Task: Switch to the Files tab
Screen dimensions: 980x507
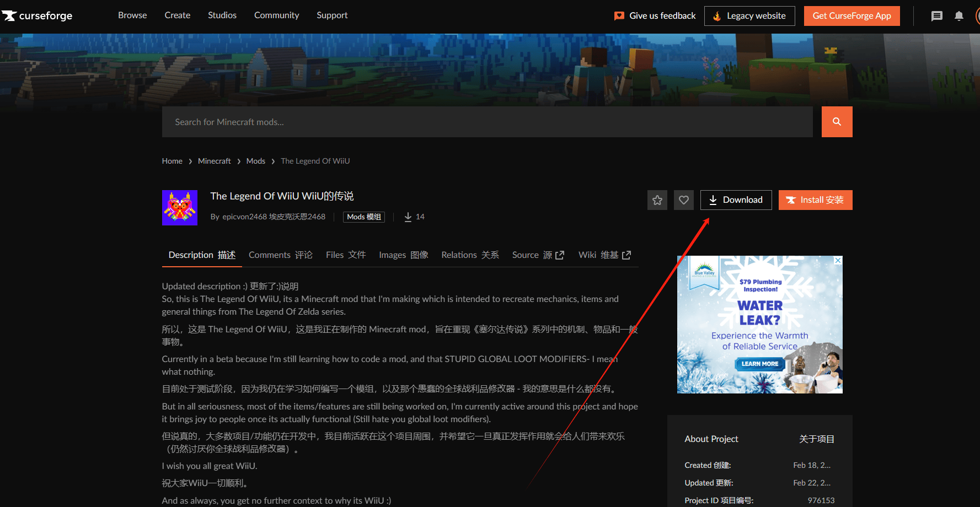Action: (x=345, y=255)
